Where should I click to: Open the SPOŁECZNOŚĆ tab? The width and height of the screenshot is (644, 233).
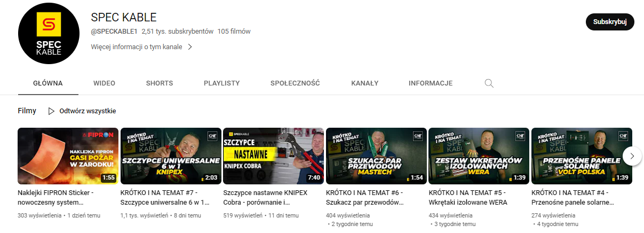[295, 83]
